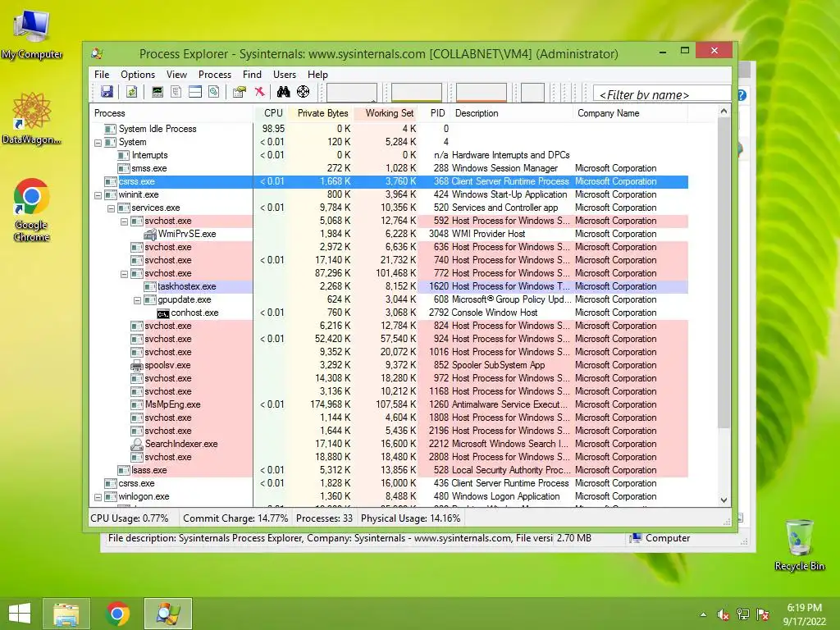The height and width of the screenshot is (630, 840).
Task: Open the System Information toolbar icon
Action: 157,92
